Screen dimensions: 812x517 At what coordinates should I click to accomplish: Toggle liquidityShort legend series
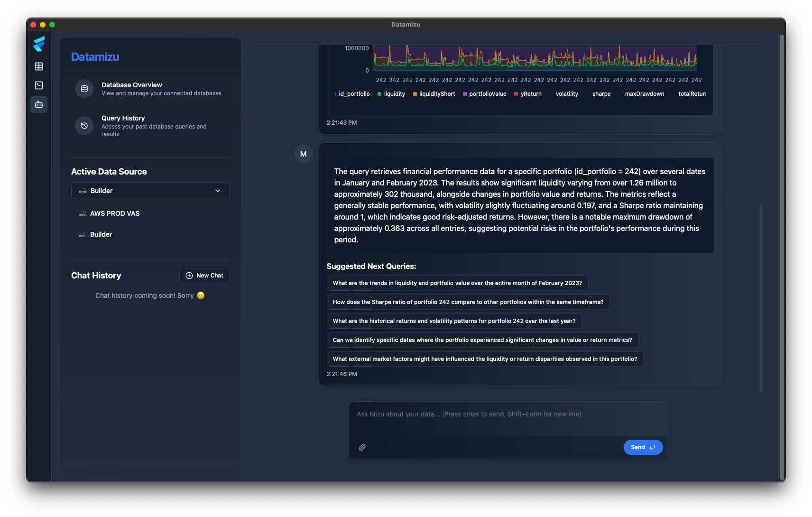coord(434,94)
